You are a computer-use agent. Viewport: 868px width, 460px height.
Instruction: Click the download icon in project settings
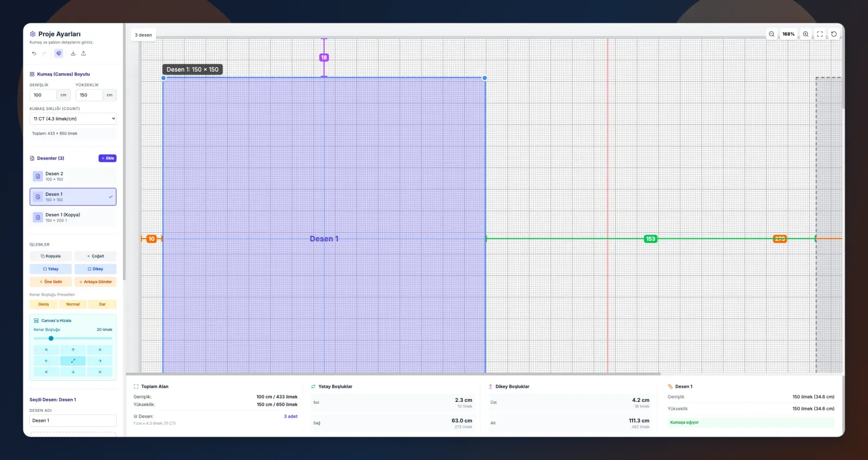coord(73,53)
